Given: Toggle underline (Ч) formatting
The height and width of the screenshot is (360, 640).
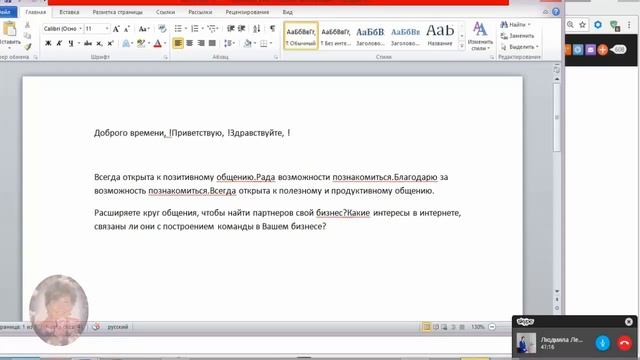Looking at the screenshot, I should [71, 43].
